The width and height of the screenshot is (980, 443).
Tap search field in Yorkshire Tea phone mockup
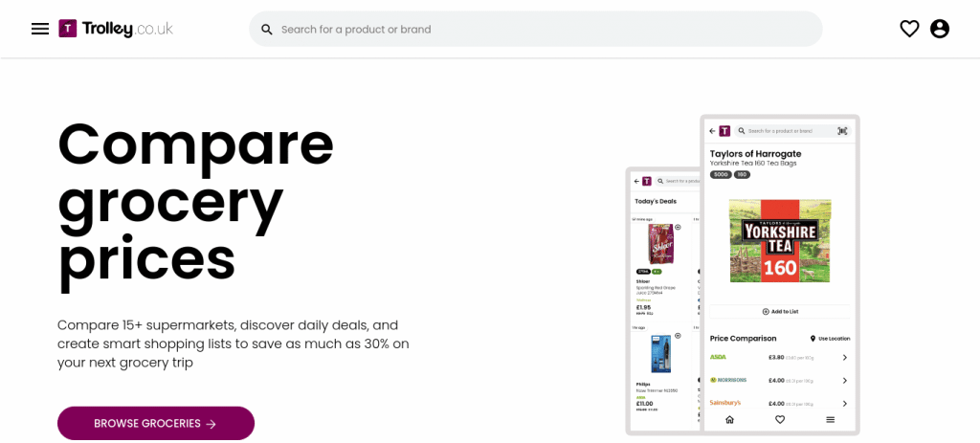click(x=791, y=131)
